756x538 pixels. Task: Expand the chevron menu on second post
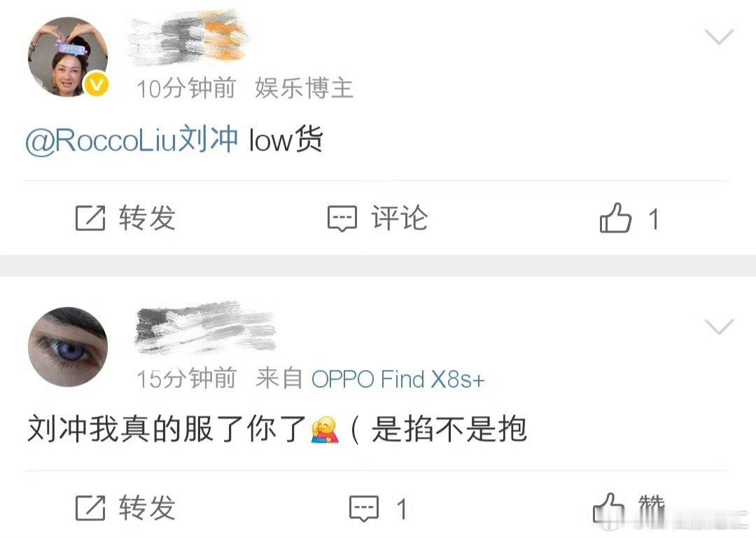[x=719, y=326]
